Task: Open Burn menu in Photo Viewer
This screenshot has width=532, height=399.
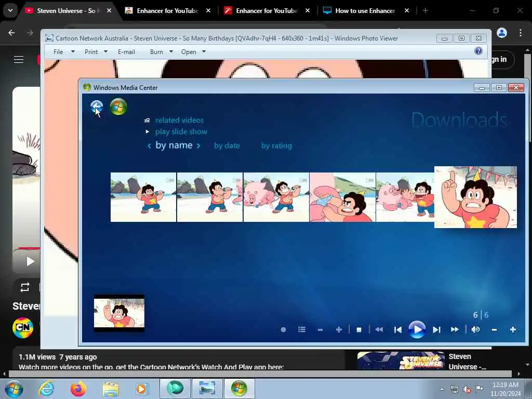Action: click(x=162, y=52)
